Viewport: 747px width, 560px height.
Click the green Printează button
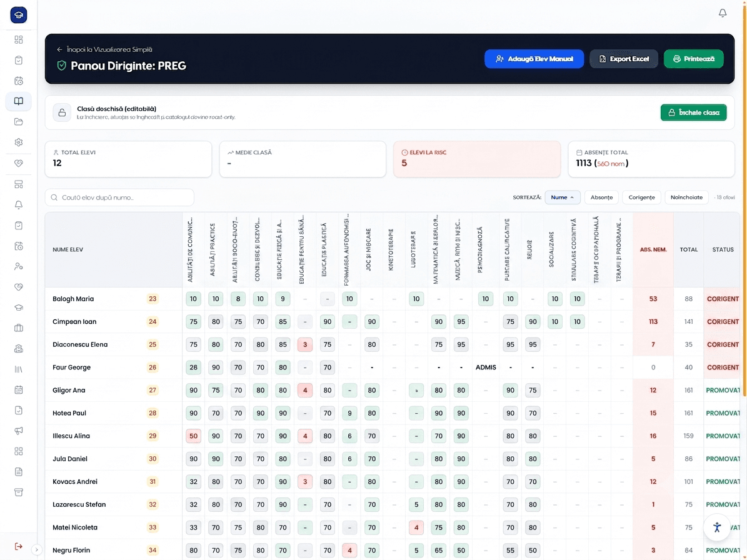(693, 59)
